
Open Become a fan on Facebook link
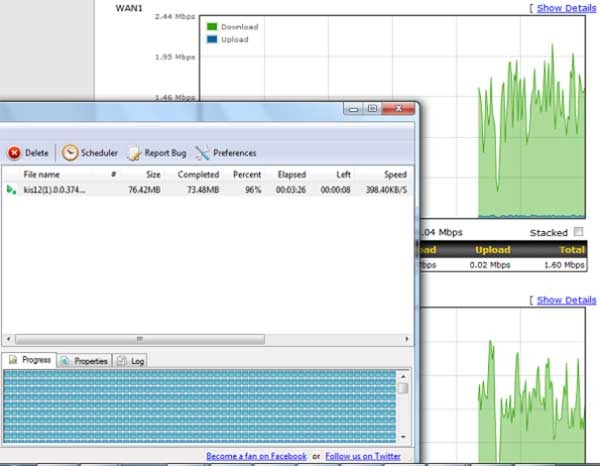click(x=256, y=456)
